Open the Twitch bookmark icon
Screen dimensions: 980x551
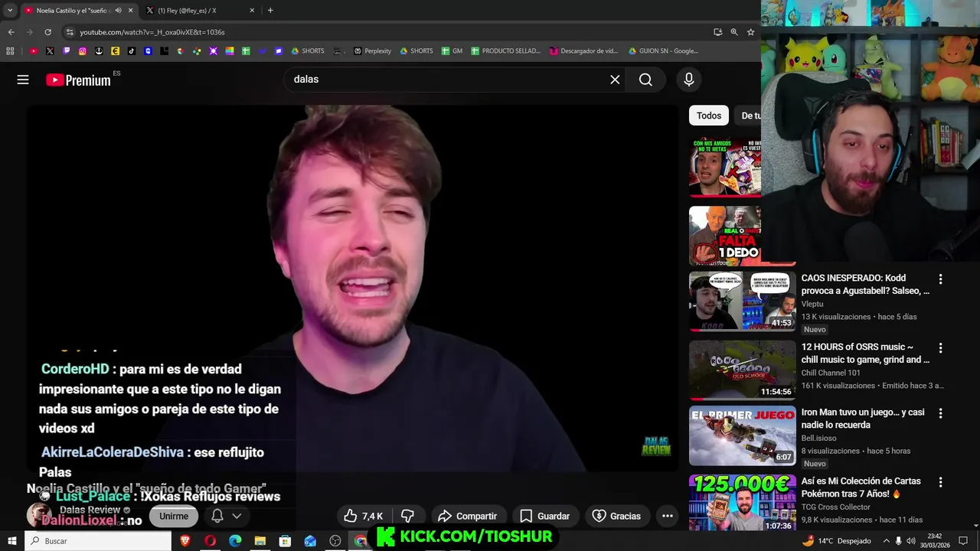67,51
